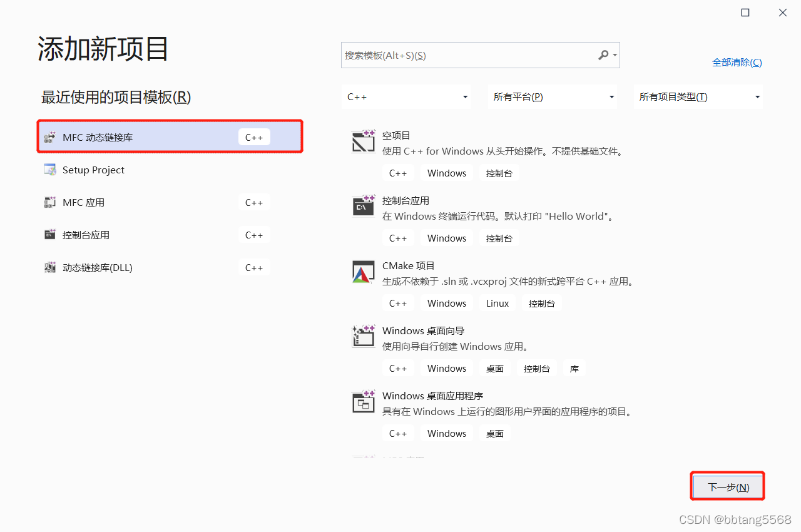Click the Windows tag under 控制台应用
Viewport: 801px width, 532px height.
[447, 238]
